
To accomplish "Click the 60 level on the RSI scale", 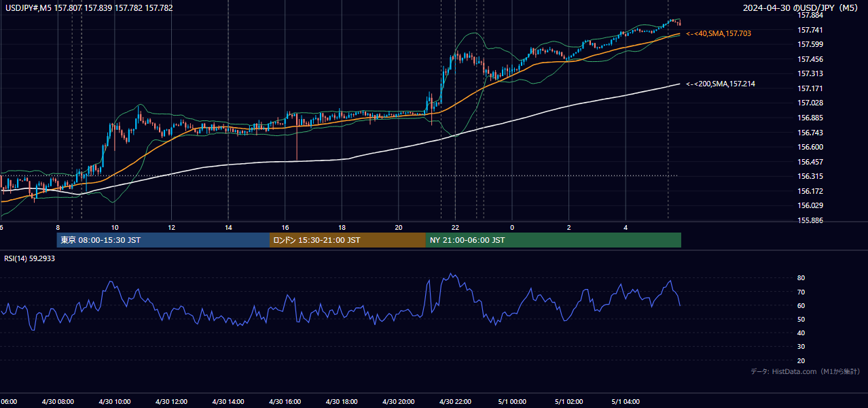I will pos(801,305).
